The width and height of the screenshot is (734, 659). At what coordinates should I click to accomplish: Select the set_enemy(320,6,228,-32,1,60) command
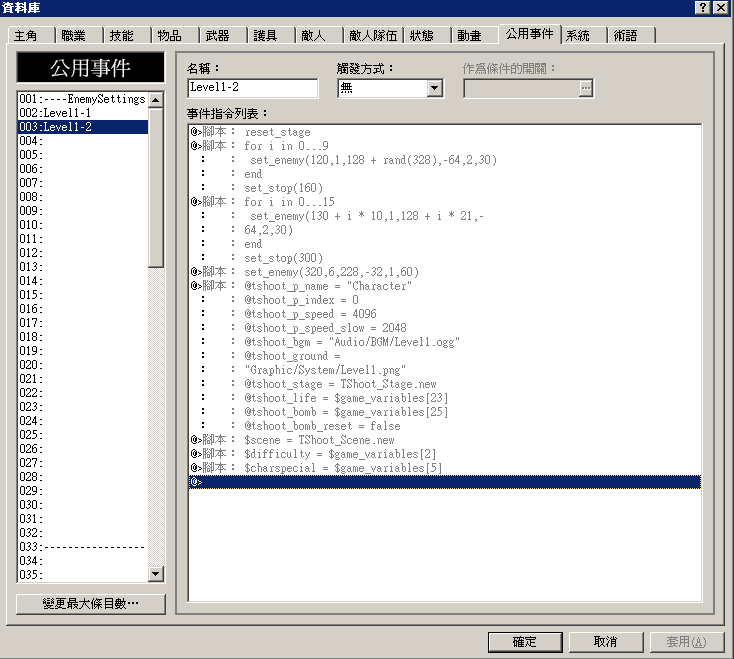(x=445, y=272)
